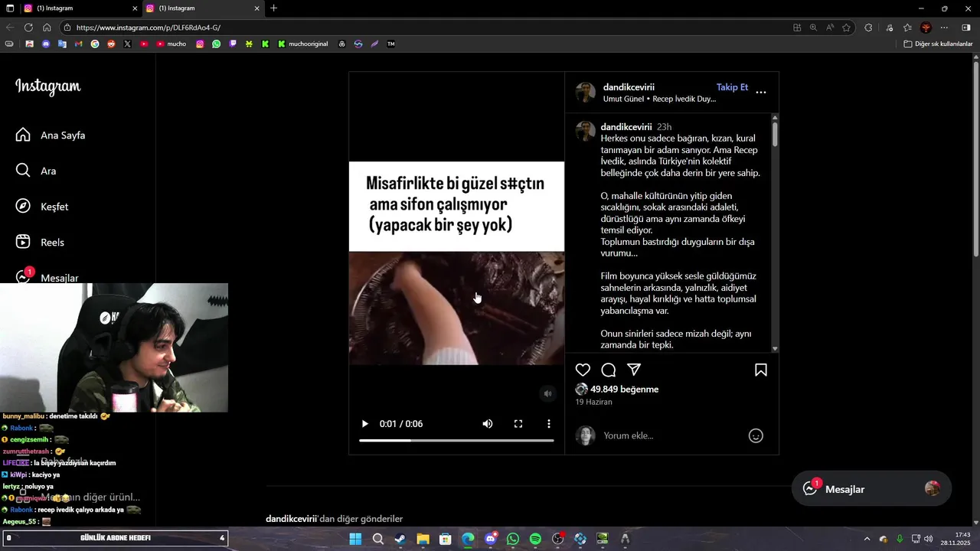980x551 pixels.
Task: Click the address bar URL
Action: (x=149, y=28)
